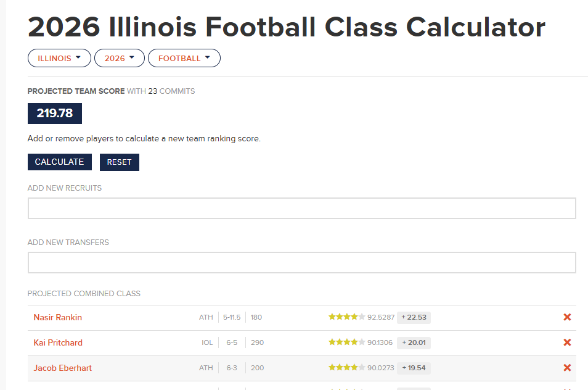Click Jacob Eberhart's star rating

point(346,368)
